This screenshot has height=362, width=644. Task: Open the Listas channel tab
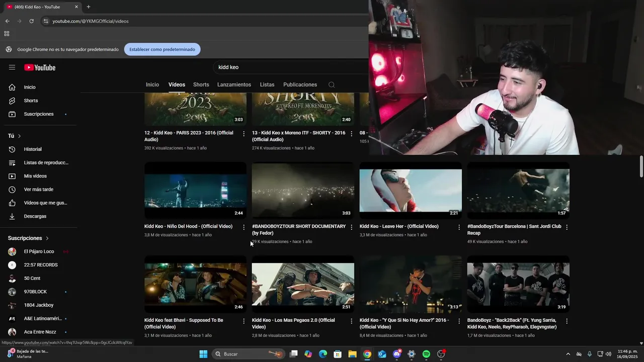click(x=267, y=84)
